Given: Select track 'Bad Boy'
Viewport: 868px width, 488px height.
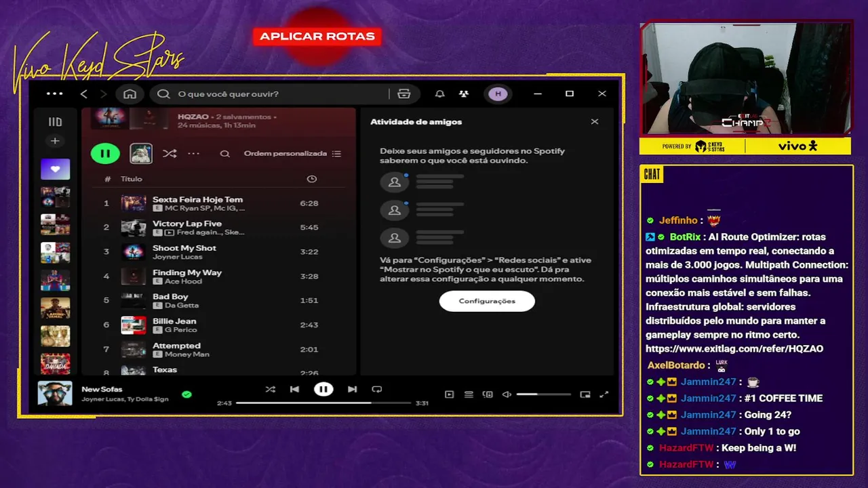Looking at the screenshot, I should 218,301.
